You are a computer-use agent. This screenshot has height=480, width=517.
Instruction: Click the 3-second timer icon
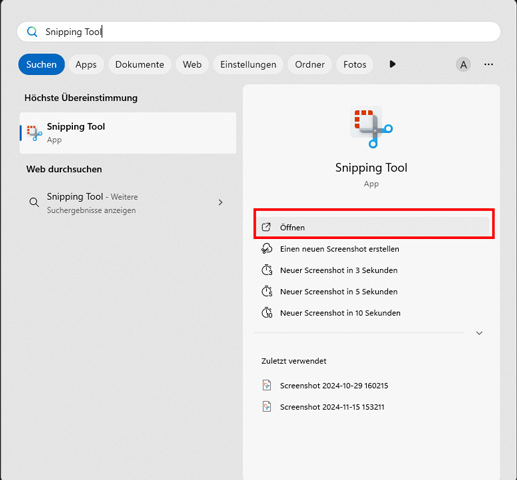click(x=267, y=270)
